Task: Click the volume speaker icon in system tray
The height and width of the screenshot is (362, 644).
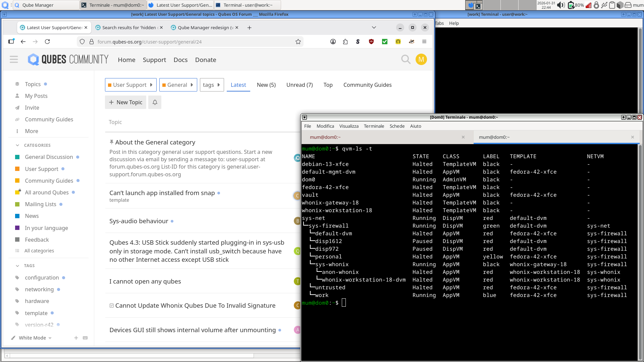Action: point(560,5)
